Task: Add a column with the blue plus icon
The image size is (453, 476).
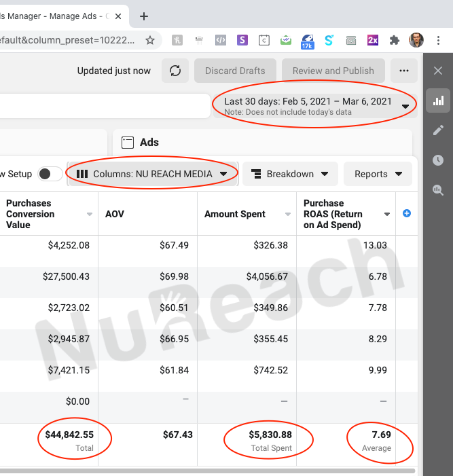Action: click(x=407, y=213)
